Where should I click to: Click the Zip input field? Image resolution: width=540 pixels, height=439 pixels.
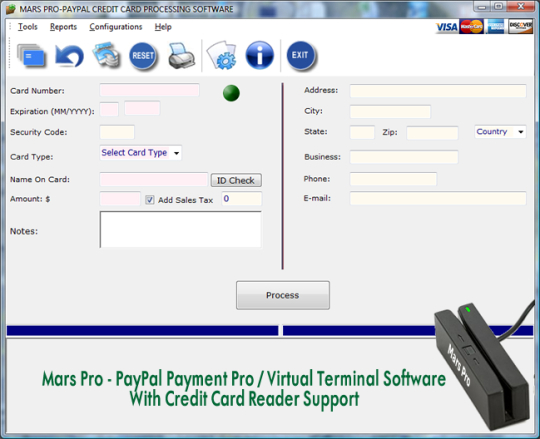pos(432,133)
